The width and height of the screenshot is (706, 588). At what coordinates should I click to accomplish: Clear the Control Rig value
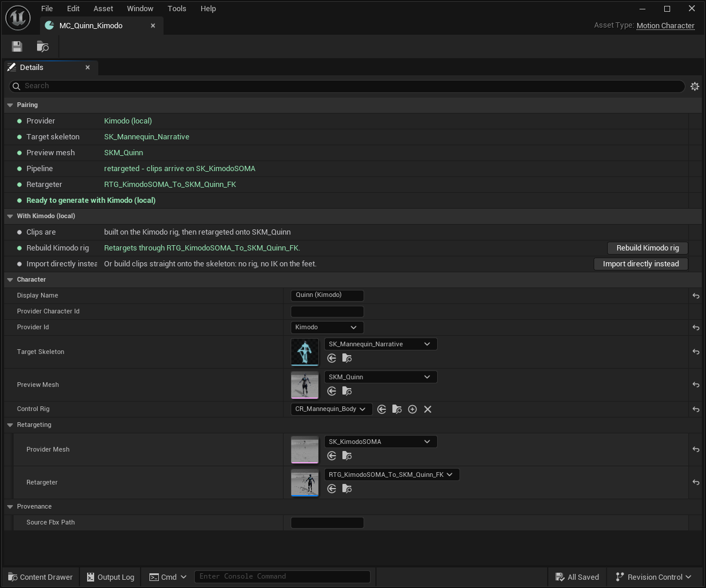(x=428, y=409)
